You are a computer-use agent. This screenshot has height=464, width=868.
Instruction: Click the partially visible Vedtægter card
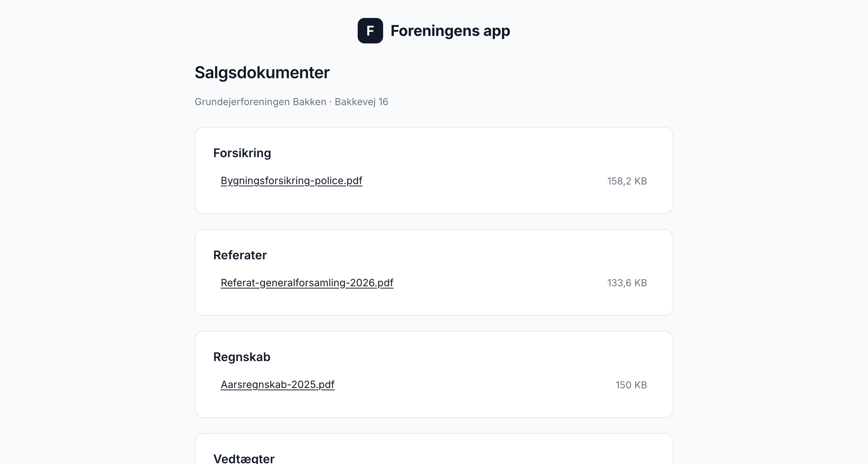[x=434, y=449]
